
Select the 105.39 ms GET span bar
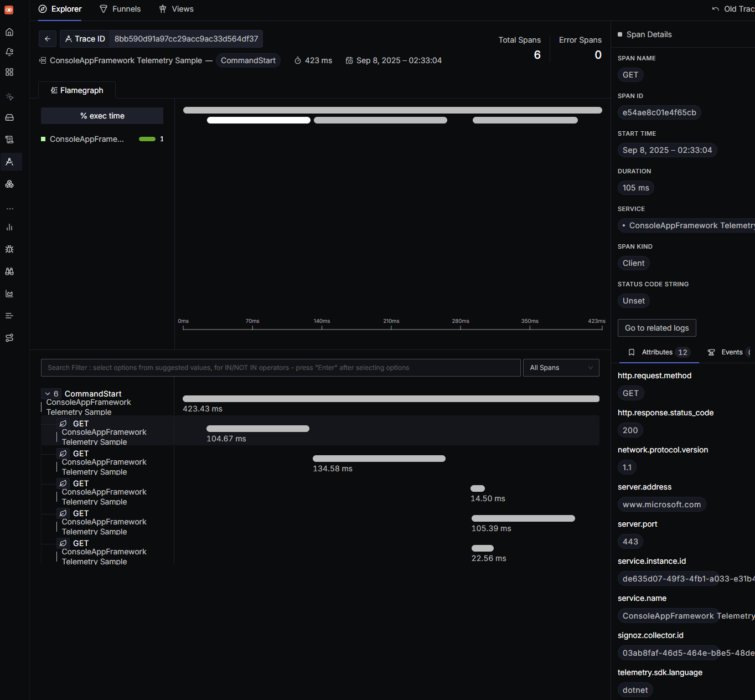pos(523,518)
